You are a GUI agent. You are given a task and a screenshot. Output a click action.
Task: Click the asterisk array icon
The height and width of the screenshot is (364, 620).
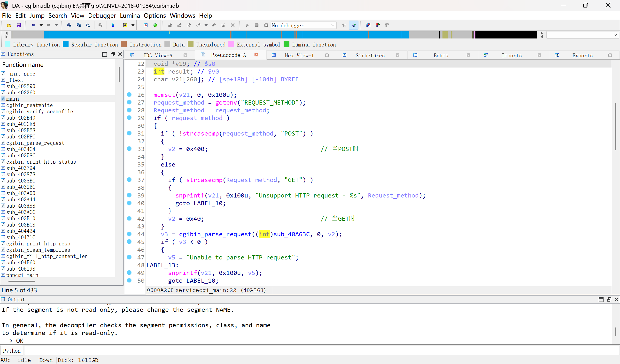coord(214,25)
